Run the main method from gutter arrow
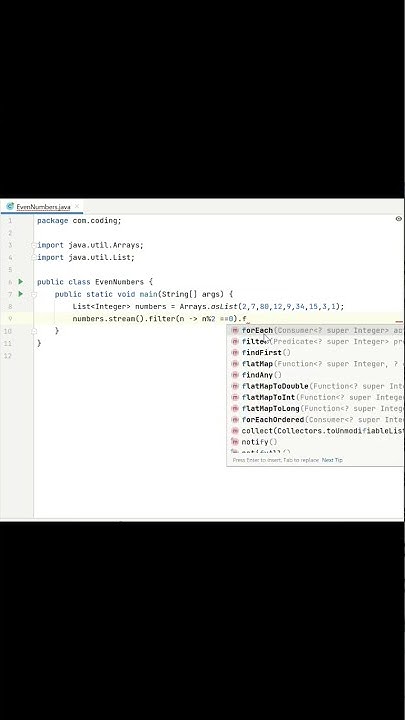The height and width of the screenshot is (720, 405). click(20, 294)
